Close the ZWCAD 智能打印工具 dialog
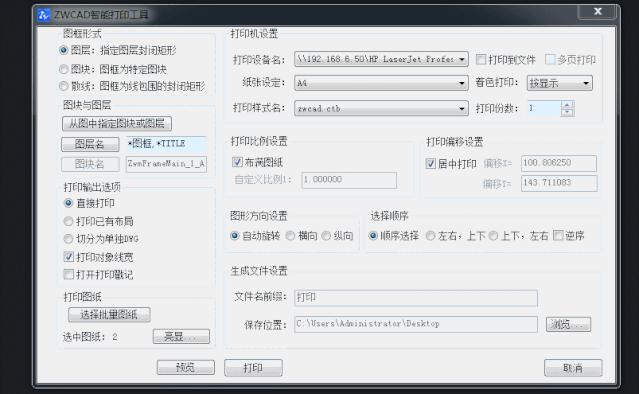The image size is (639, 394). [x=597, y=12]
